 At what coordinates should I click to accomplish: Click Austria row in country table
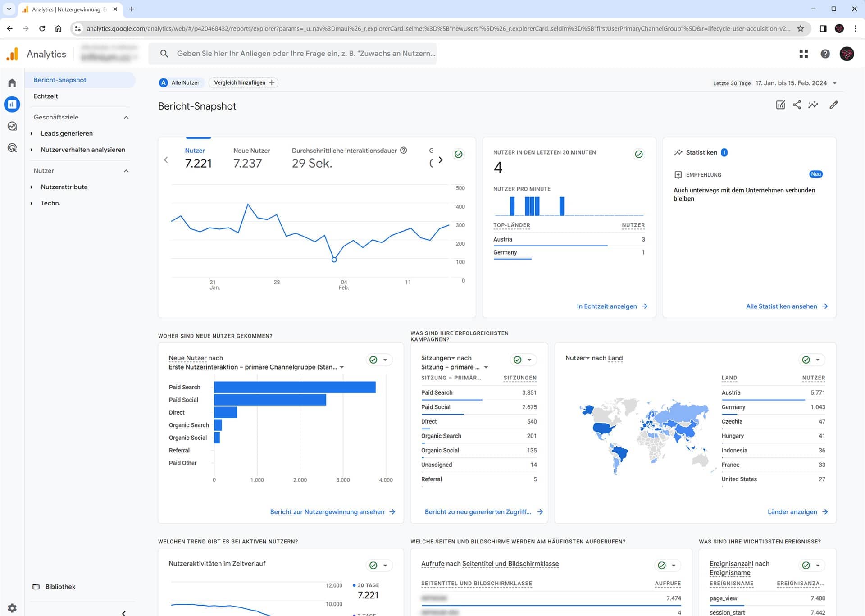(x=773, y=393)
